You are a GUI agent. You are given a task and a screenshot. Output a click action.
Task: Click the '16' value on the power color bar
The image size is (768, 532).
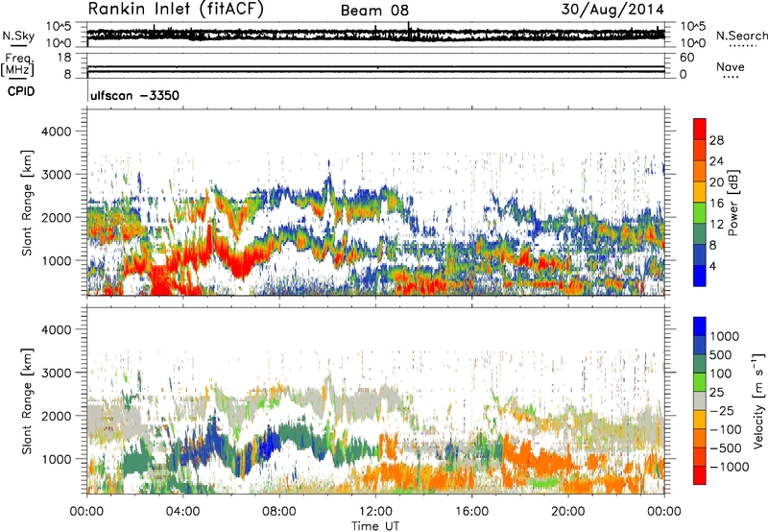pyautogui.click(x=716, y=204)
